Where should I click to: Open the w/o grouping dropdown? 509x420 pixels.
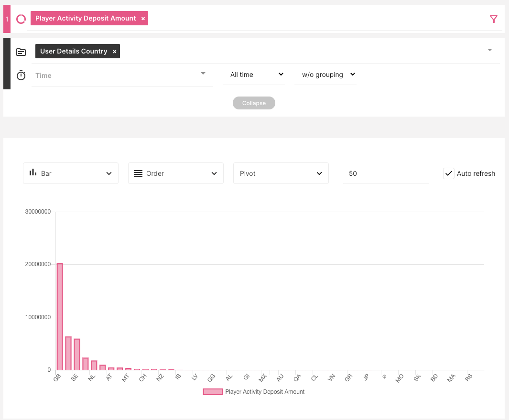pyautogui.click(x=325, y=75)
